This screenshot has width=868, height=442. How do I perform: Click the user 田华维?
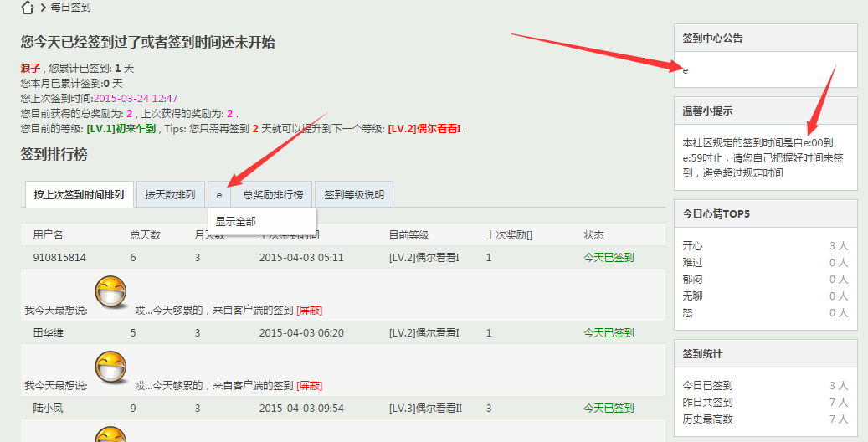coord(49,333)
